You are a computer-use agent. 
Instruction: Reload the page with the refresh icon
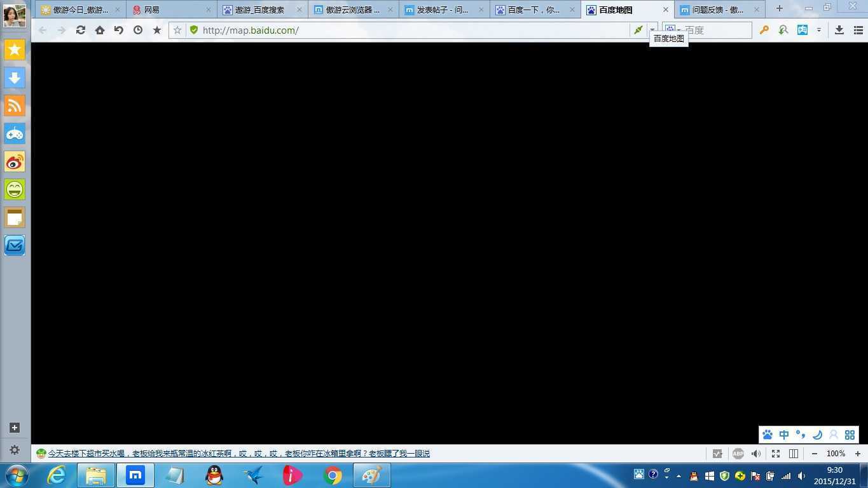click(x=81, y=30)
